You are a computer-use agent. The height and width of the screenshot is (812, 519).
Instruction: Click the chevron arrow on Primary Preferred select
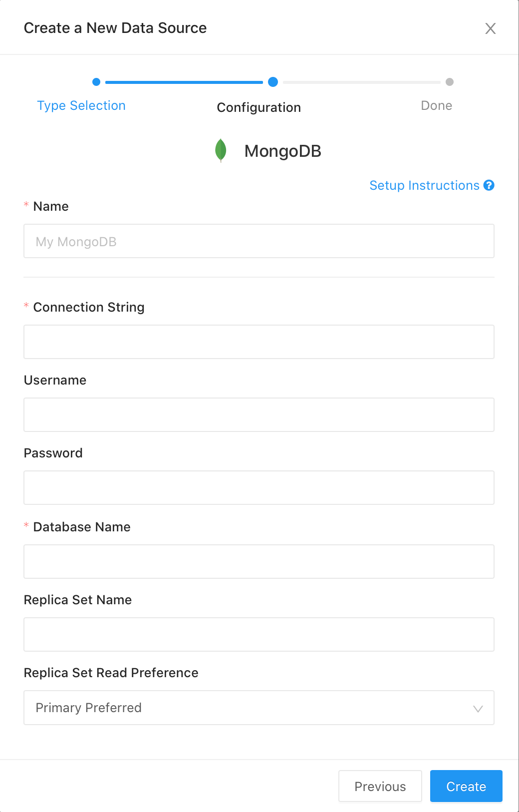(478, 709)
